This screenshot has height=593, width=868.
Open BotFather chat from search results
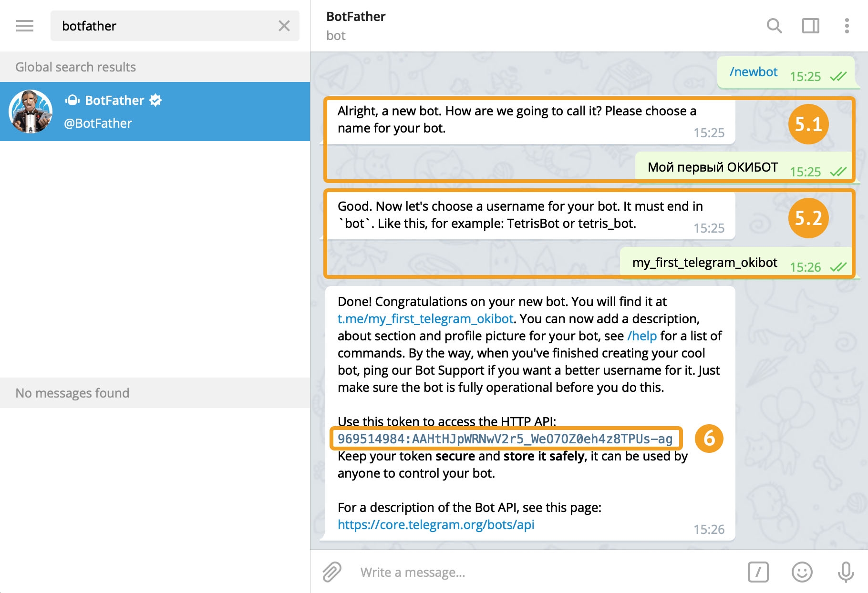tap(155, 112)
